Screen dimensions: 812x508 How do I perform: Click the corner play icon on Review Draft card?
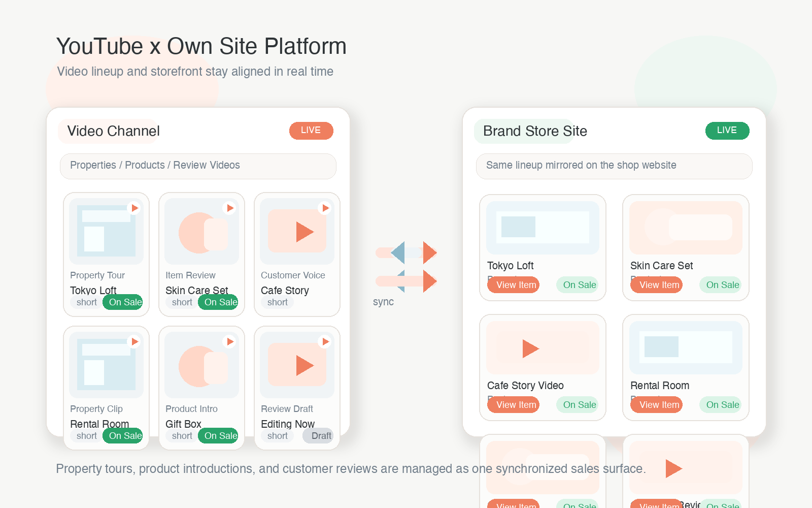tap(325, 341)
